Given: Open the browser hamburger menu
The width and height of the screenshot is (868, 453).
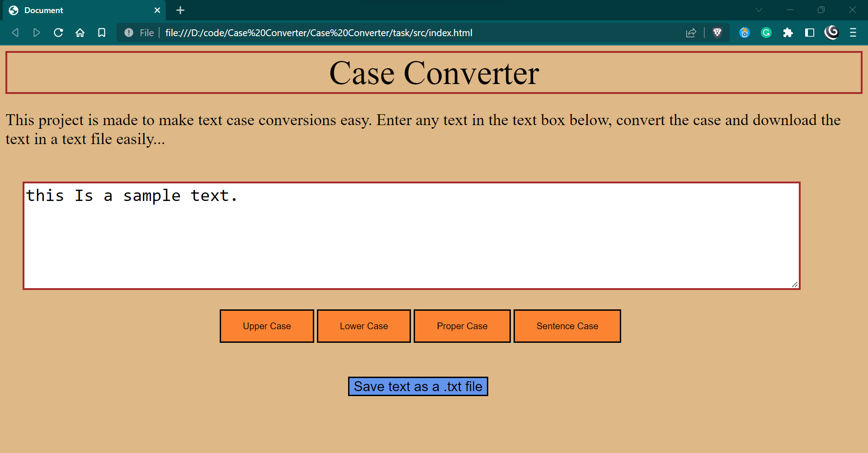Looking at the screenshot, I should [x=854, y=33].
